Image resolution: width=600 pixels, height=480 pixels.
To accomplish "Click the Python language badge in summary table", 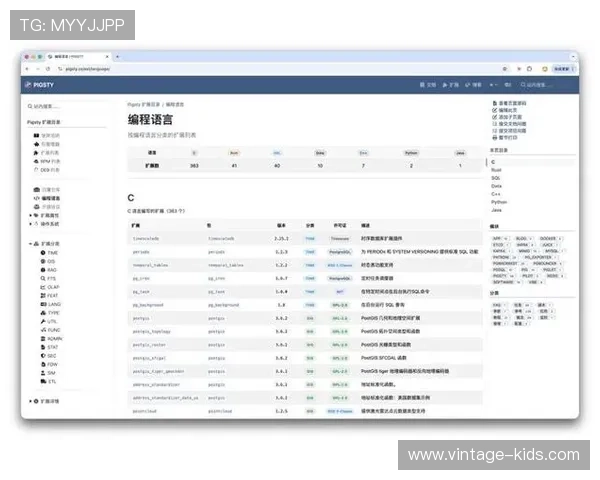I will [x=411, y=153].
